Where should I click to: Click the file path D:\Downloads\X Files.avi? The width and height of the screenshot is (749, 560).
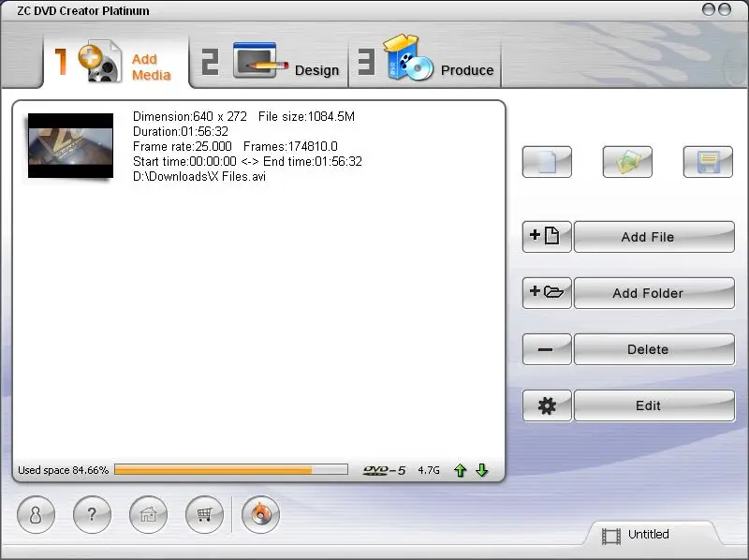coord(199,176)
